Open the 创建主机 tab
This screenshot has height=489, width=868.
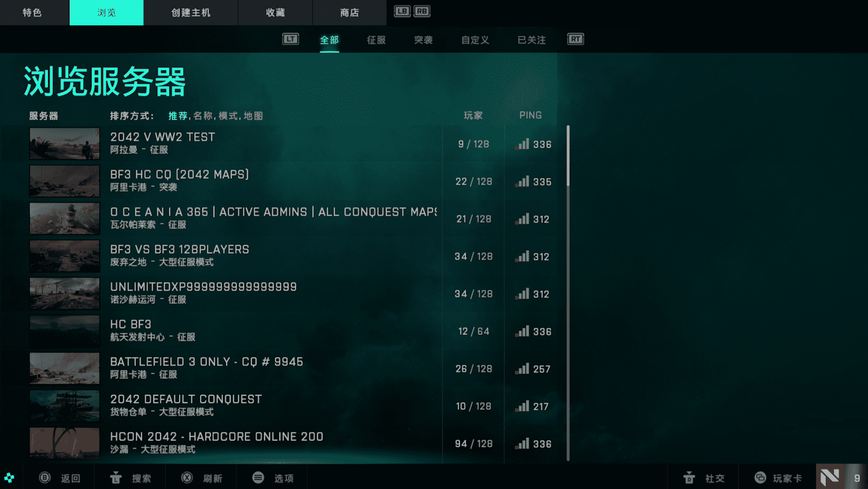[190, 13]
